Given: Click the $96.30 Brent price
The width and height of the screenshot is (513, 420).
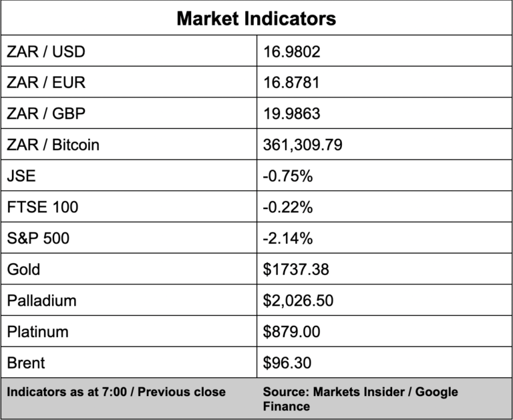Looking at the screenshot, I should (x=287, y=363).
